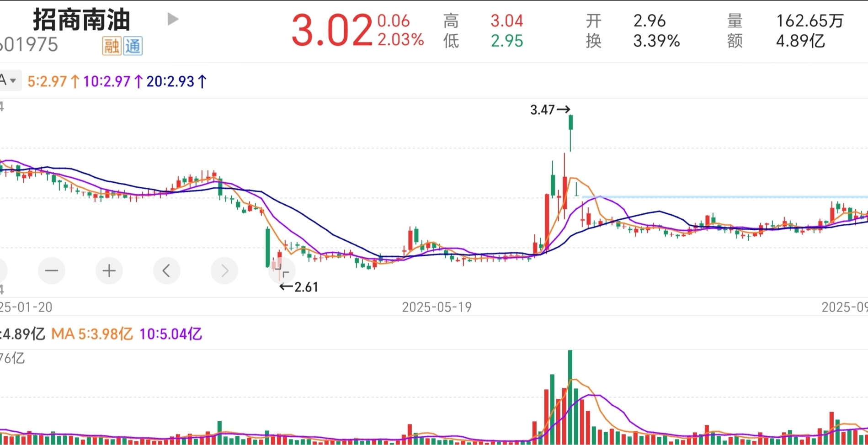Screen dimensions: 868x445
Task: Click the volume value 162.65万
Action: tap(809, 21)
